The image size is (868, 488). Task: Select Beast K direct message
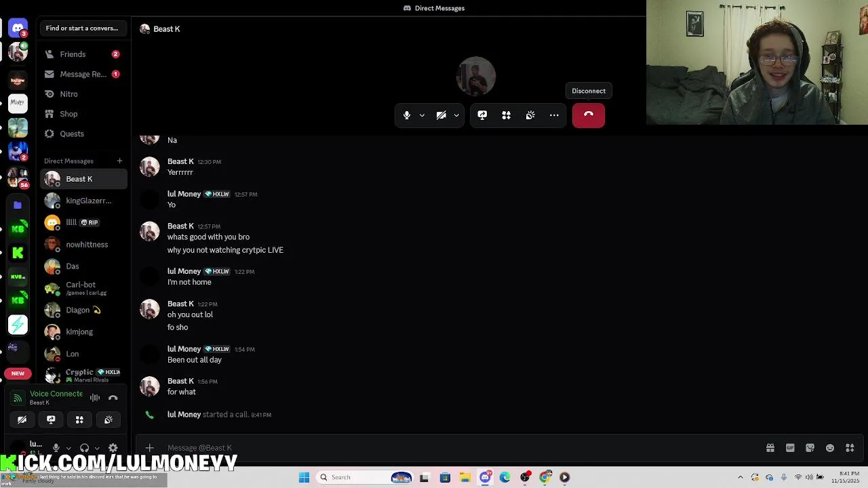click(x=83, y=179)
